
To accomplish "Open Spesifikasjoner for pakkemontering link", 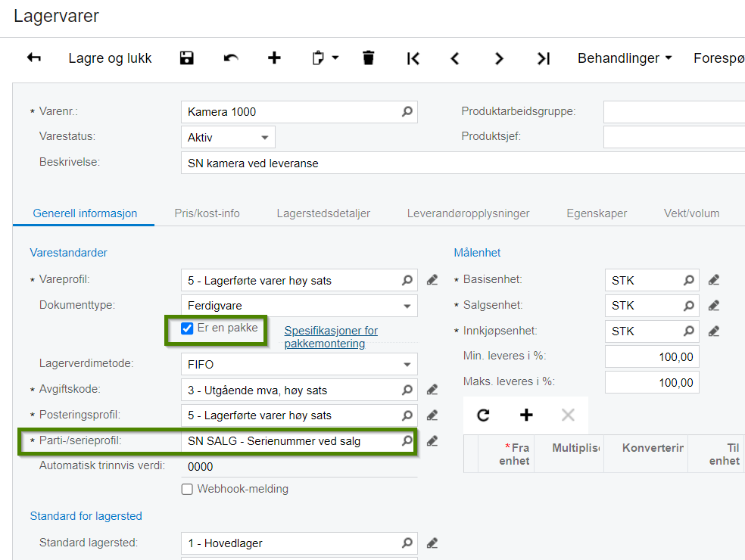I will tap(331, 337).
